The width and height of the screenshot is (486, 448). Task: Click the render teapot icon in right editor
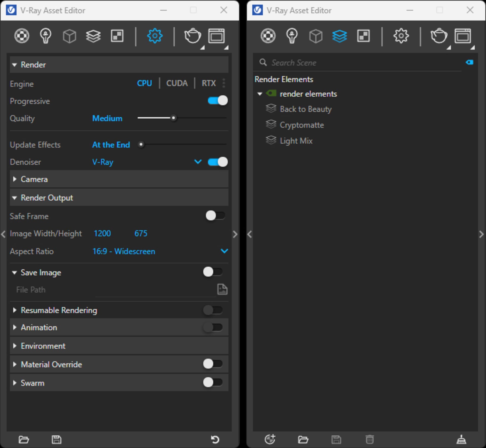[x=439, y=36]
